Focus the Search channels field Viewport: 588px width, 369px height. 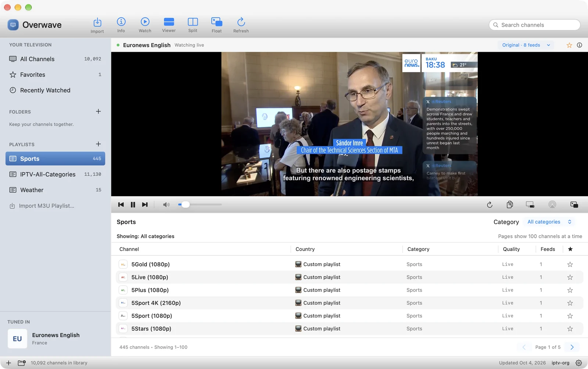coord(535,25)
